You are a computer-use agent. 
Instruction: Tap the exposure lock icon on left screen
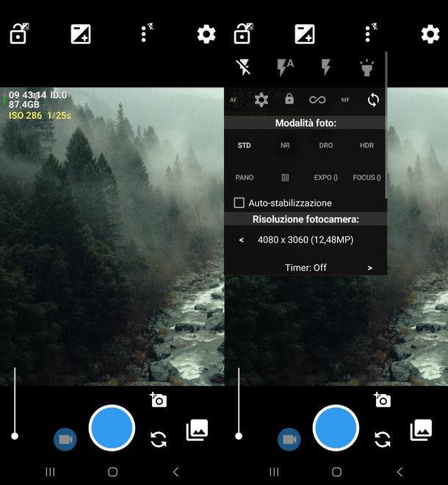(x=19, y=34)
